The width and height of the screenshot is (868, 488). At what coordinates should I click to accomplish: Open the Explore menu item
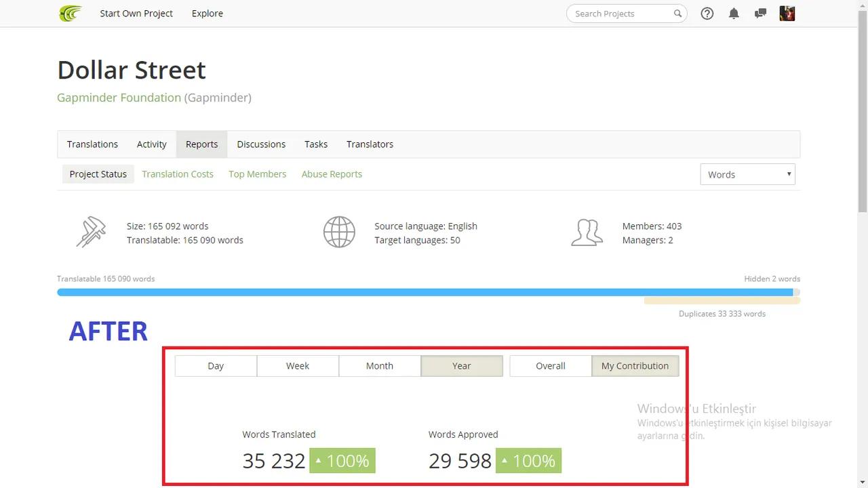[208, 14]
